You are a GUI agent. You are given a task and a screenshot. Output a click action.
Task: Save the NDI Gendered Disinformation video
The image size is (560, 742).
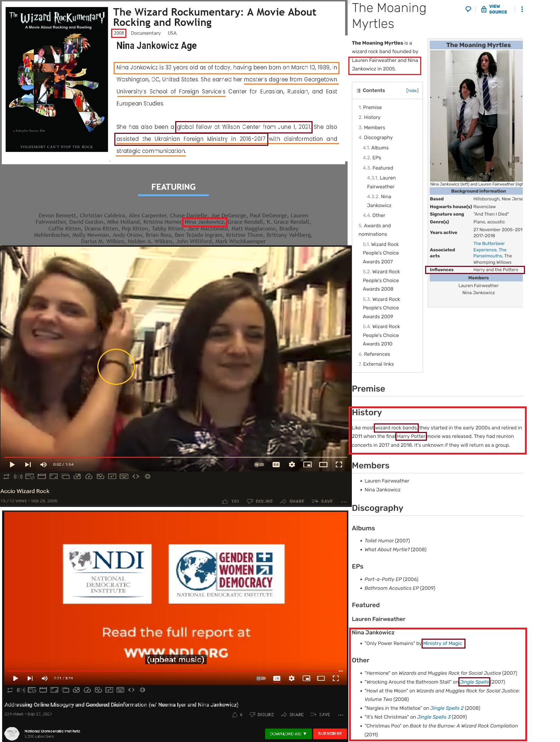(320, 715)
